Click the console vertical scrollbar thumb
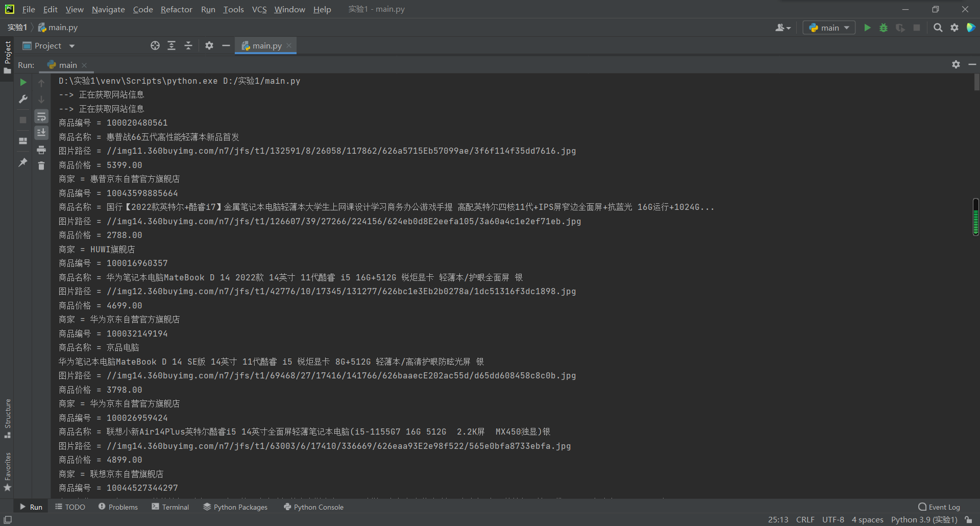Viewport: 980px width, 526px height. 976,82
